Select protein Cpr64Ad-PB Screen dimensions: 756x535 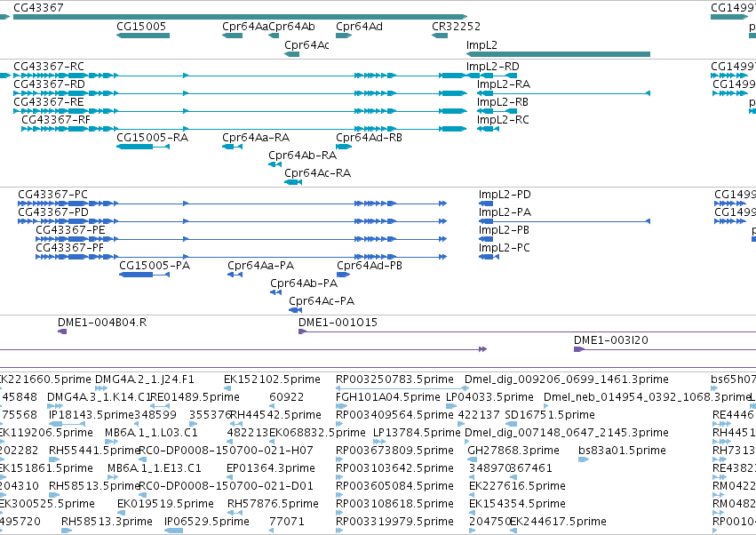click(370, 266)
